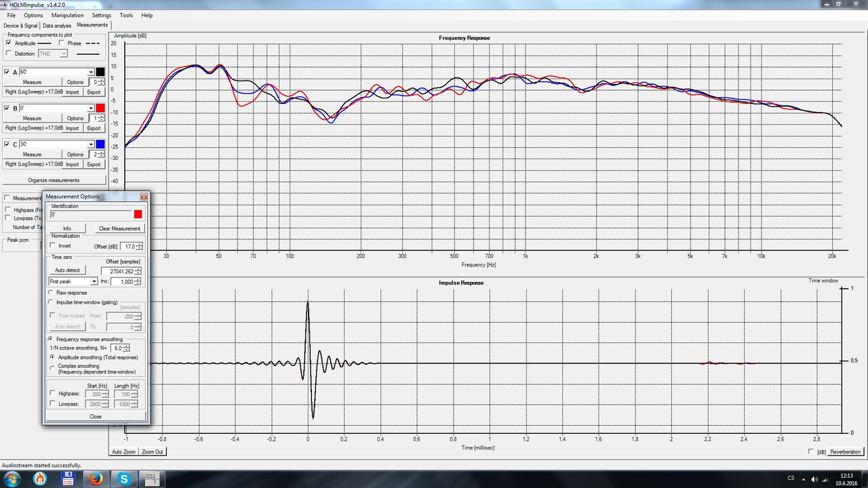Click Import for measurement B
Image resolution: width=868 pixels, height=488 pixels.
[x=72, y=128]
